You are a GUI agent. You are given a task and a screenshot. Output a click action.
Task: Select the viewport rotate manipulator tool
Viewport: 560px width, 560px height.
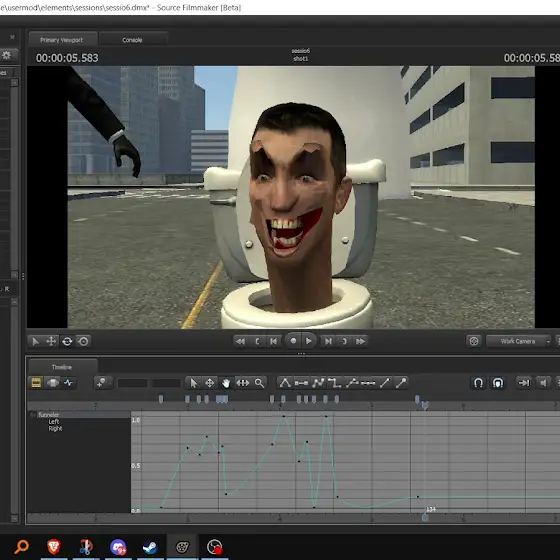67,341
